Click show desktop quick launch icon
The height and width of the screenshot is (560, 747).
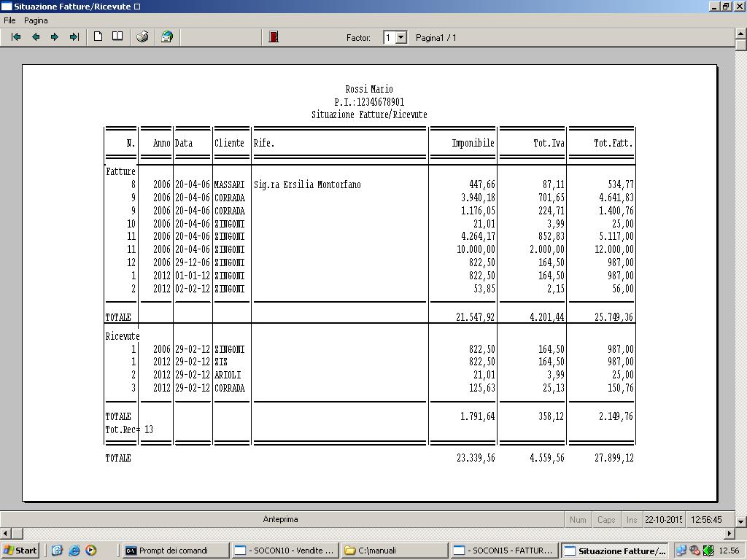(57, 551)
